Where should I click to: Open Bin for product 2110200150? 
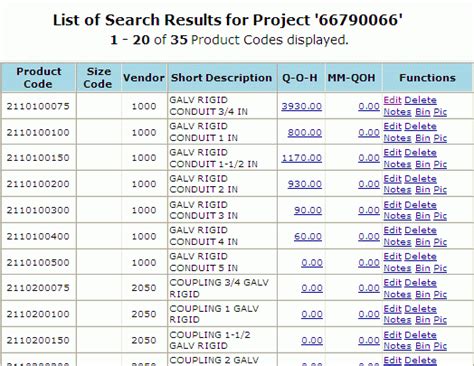(x=423, y=346)
